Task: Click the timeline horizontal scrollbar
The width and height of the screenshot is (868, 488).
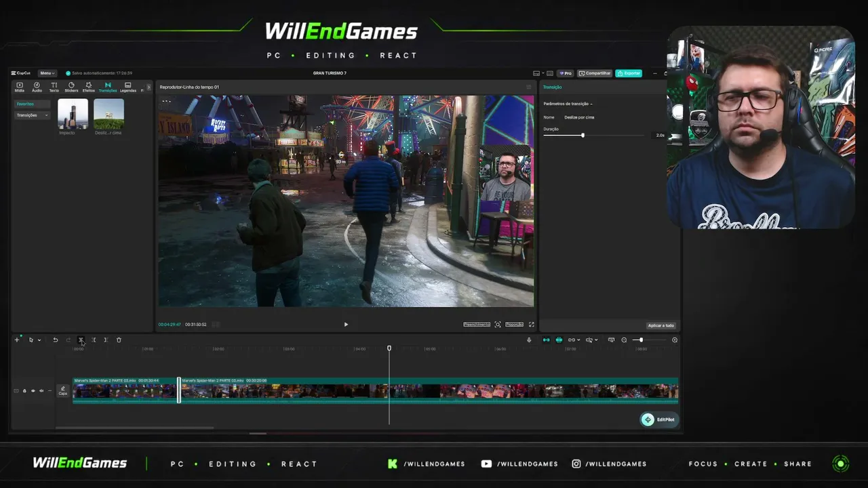Action: (x=135, y=428)
